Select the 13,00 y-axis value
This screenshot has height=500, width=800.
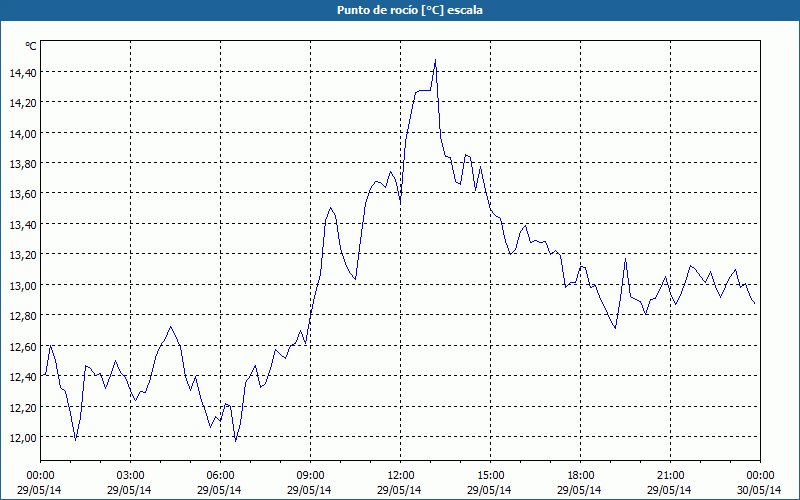(x=23, y=285)
